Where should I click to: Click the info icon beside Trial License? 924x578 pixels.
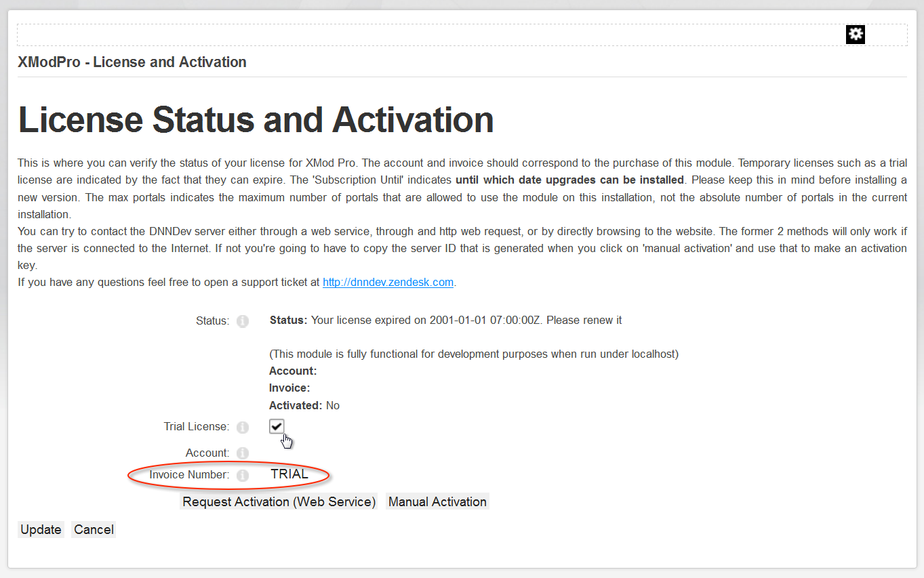click(243, 427)
